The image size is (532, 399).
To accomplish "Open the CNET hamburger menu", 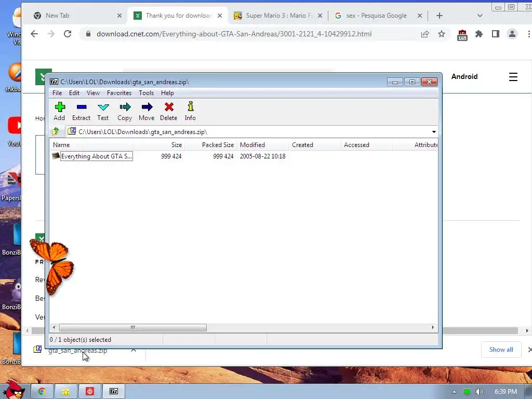I will pos(513,77).
